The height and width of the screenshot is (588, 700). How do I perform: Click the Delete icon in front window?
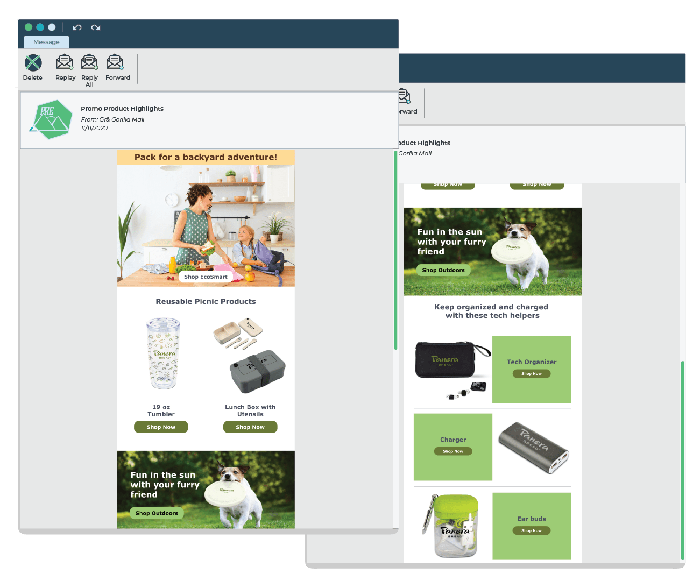tap(33, 63)
